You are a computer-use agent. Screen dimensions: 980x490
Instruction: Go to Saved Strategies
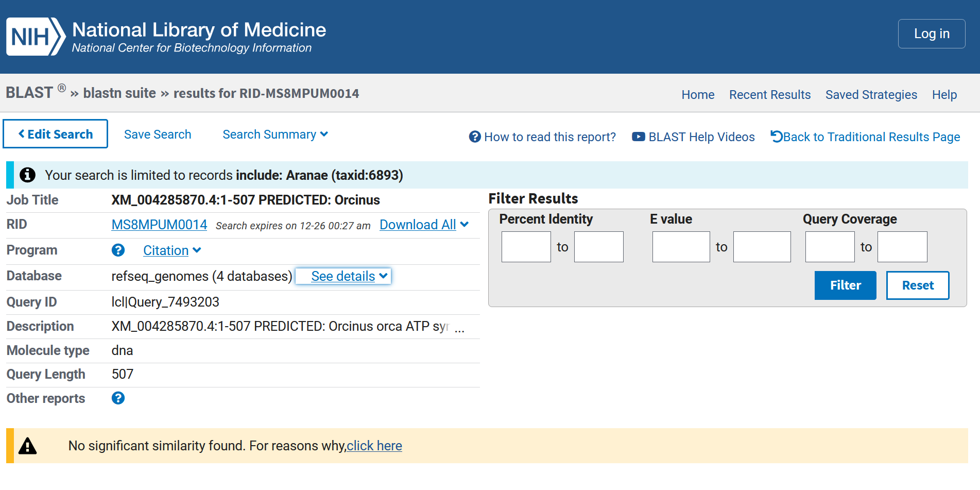tap(871, 95)
